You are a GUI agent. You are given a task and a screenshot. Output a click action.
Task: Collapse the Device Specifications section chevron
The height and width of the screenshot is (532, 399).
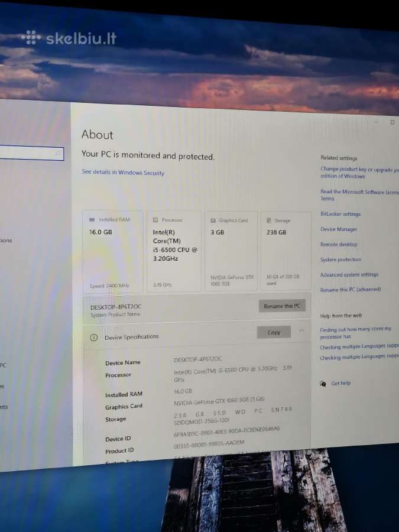click(x=301, y=330)
